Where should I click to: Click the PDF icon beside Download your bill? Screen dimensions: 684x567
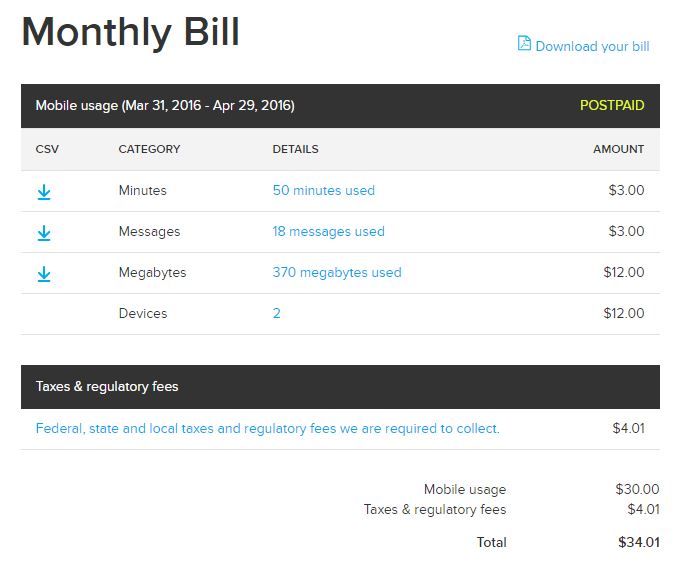524,43
